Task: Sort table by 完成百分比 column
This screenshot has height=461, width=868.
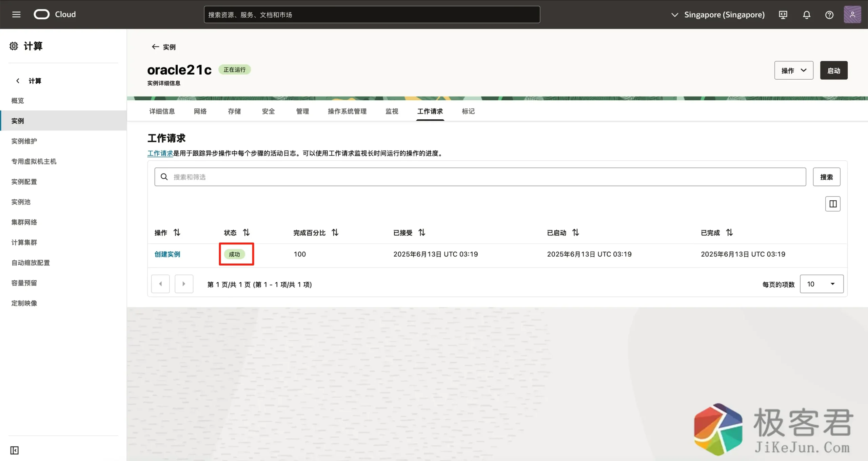Action: point(335,233)
